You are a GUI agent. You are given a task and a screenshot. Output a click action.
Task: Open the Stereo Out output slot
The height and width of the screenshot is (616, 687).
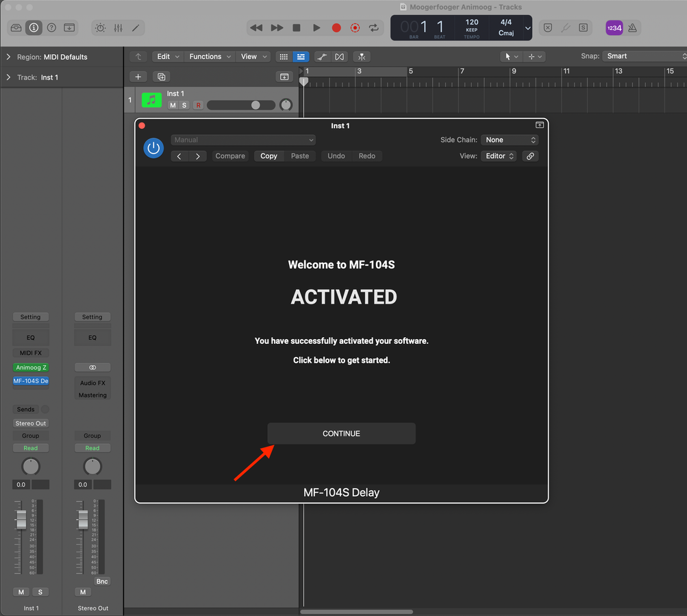(x=31, y=423)
